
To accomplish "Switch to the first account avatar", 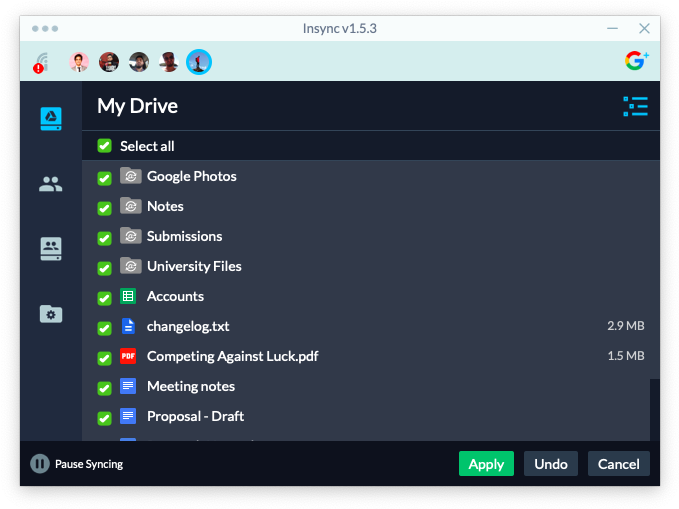I will click(79, 62).
